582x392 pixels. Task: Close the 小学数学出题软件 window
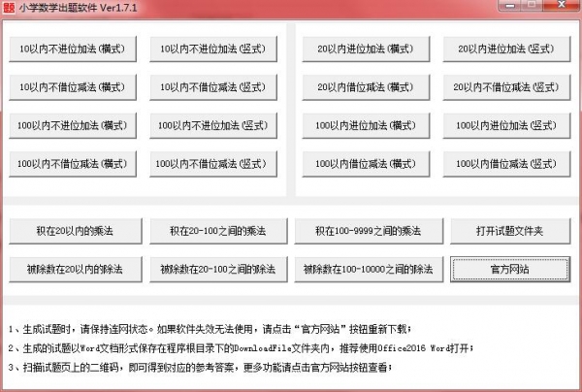tap(562, 5)
